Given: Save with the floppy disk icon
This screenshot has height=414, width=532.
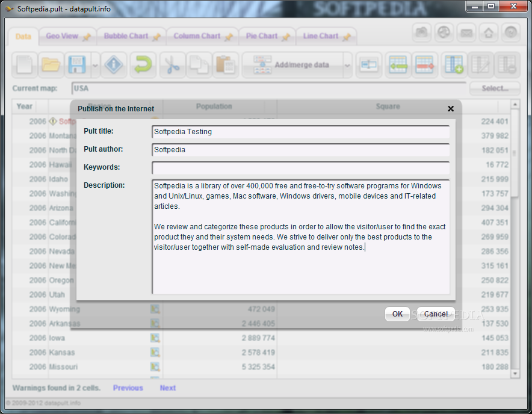Looking at the screenshot, I should pos(77,64).
